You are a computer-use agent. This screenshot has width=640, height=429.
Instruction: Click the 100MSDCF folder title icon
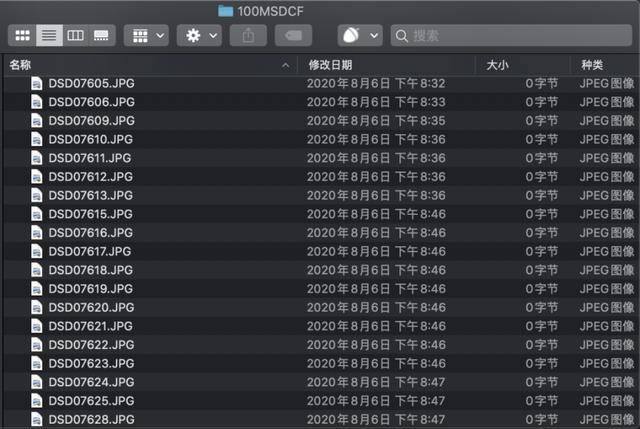[226, 11]
